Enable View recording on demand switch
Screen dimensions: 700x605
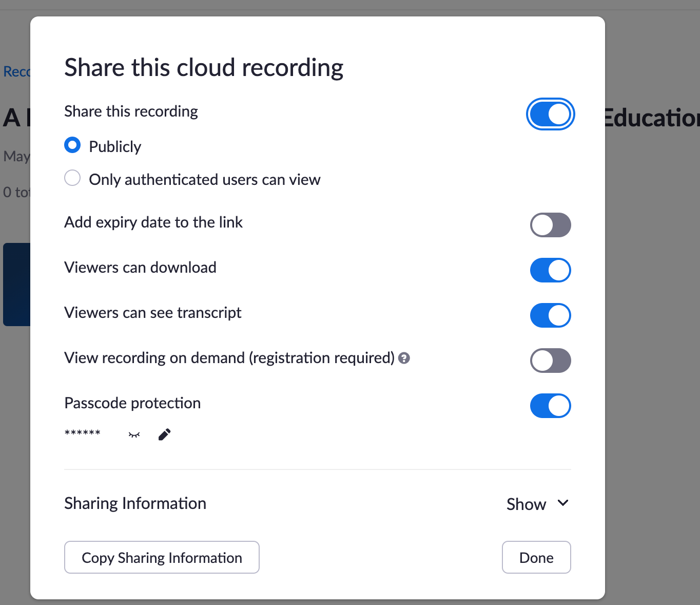[x=550, y=361]
